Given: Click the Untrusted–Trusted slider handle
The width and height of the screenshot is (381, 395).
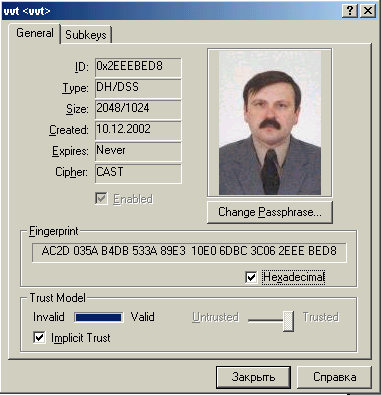Looking at the screenshot, I should tap(288, 321).
